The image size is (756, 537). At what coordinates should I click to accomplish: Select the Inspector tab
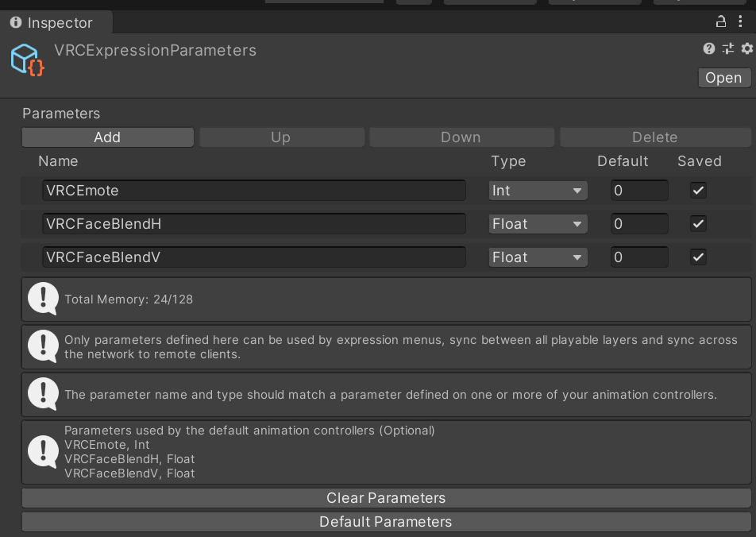tap(56, 22)
